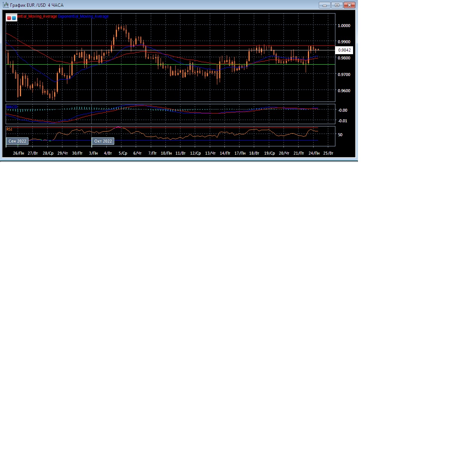476x462 pixels.
Task: Click the 0.9600 level on the price scale
Action: coord(344,91)
